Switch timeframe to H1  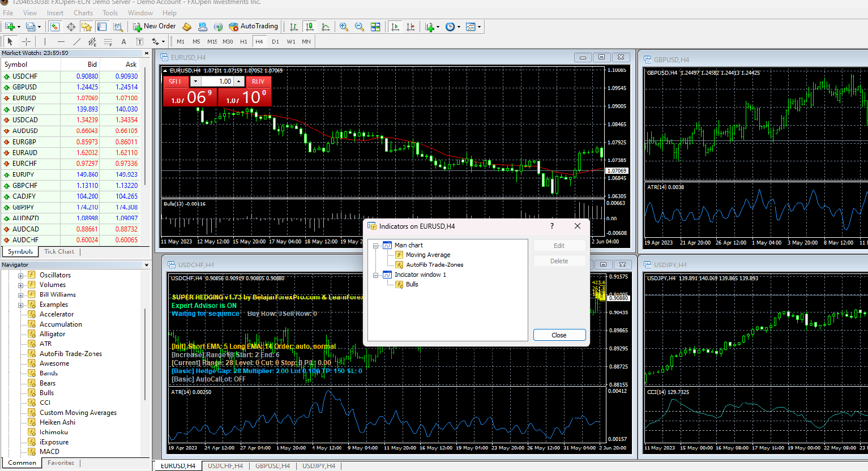click(x=243, y=41)
